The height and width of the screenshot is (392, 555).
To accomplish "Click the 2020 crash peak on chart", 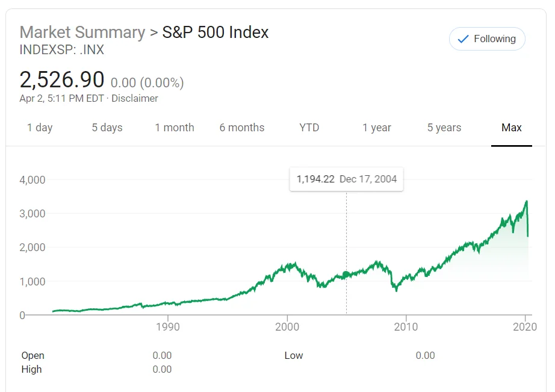I will [x=527, y=202].
